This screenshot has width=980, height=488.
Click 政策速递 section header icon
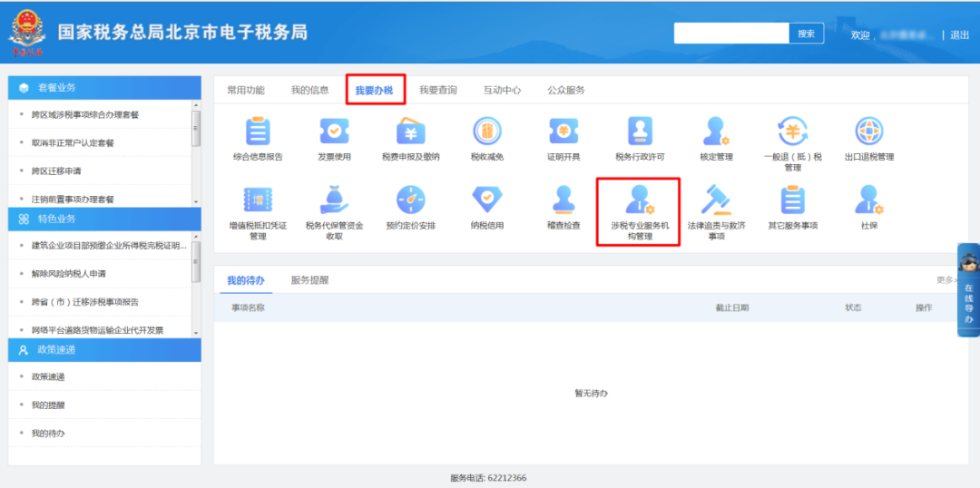pos(24,350)
